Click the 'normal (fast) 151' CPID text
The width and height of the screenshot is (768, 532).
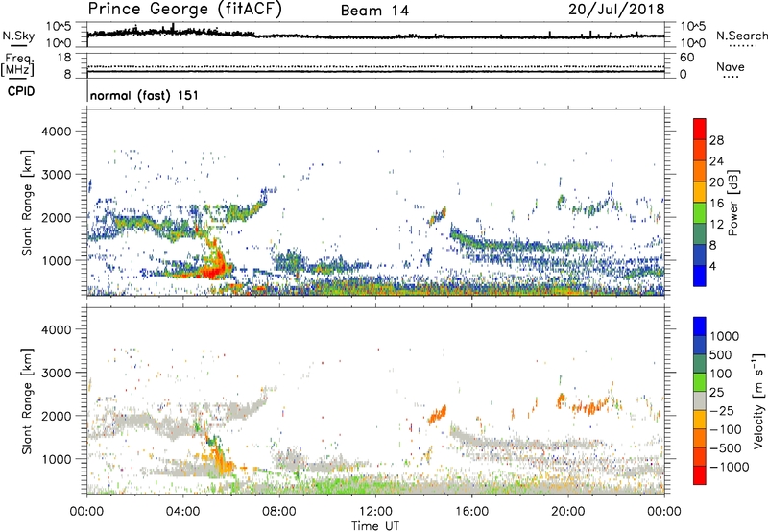tap(145, 95)
